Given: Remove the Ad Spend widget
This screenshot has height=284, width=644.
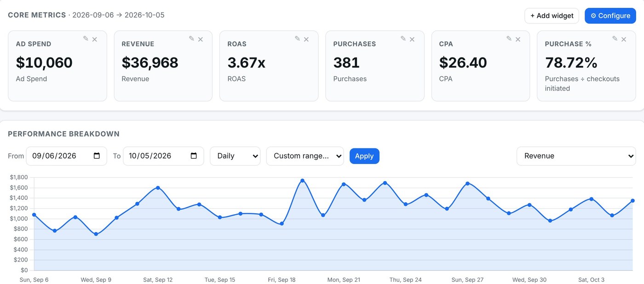Looking at the screenshot, I should pos(95,39).
